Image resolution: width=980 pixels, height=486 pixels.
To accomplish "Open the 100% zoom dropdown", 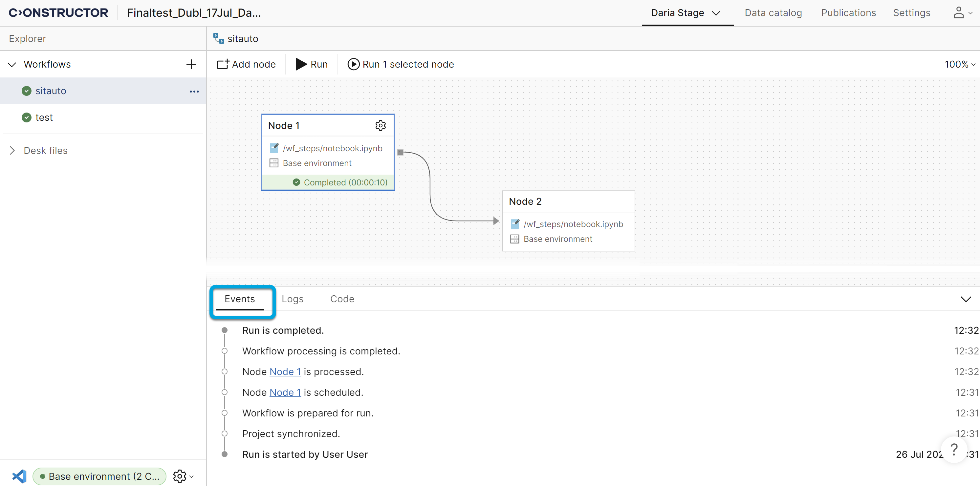I will click(959, 64).
